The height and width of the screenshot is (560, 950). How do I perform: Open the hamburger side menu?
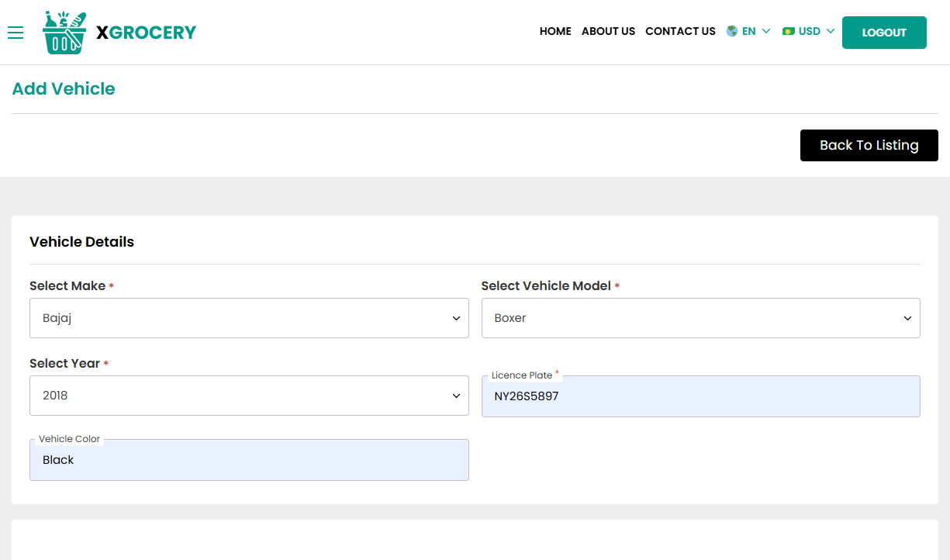tap(16, 33)
